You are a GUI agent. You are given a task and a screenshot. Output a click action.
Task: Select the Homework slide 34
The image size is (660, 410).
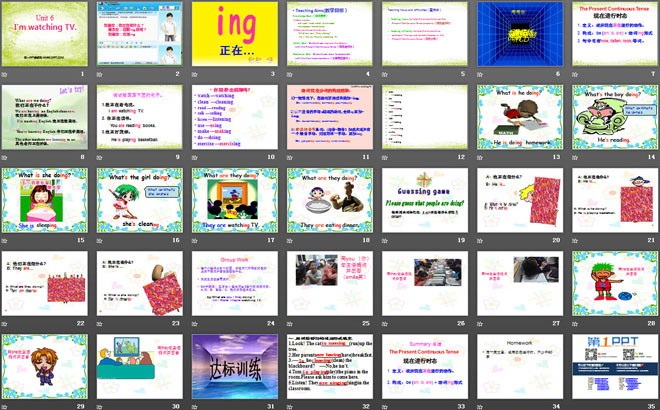pos(520,367)
